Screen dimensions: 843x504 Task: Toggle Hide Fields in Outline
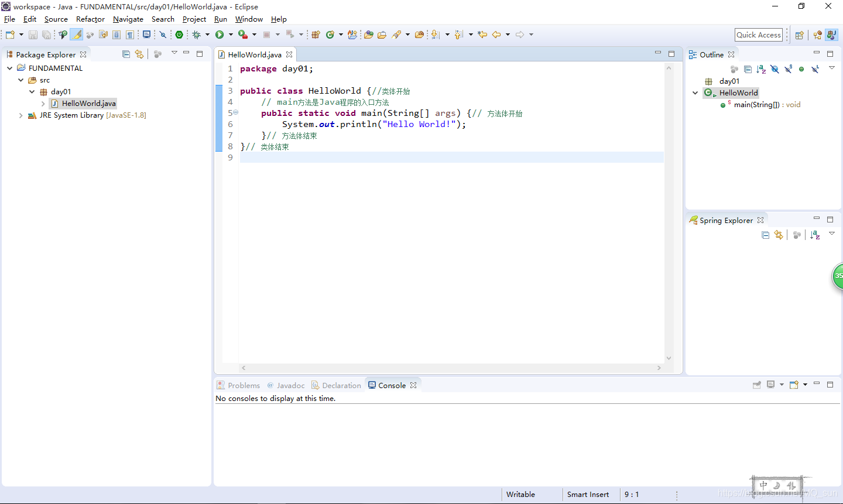click(x=775, y=69)
